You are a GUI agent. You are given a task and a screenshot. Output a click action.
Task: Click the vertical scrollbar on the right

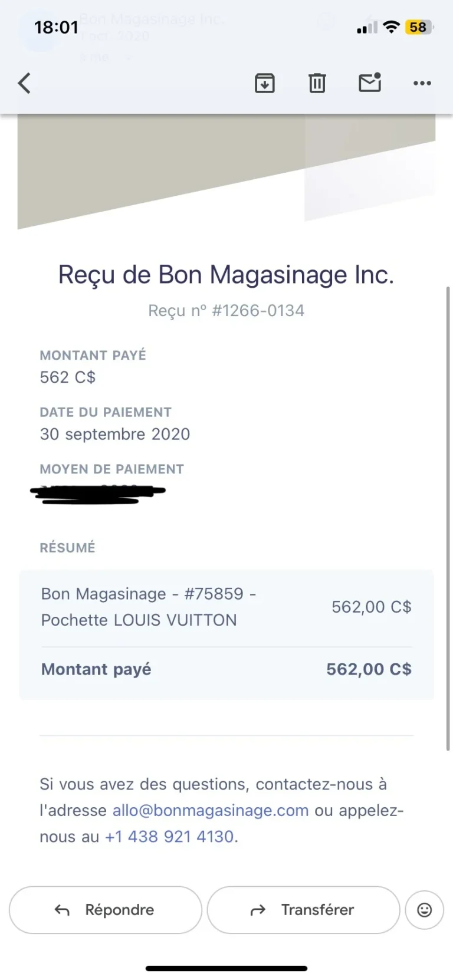click(448, 519)
